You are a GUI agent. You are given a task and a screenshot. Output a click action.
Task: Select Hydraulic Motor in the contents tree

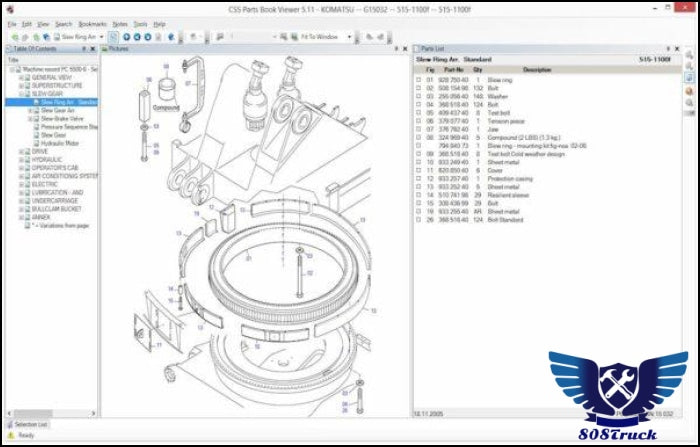(x=59, y=143)
